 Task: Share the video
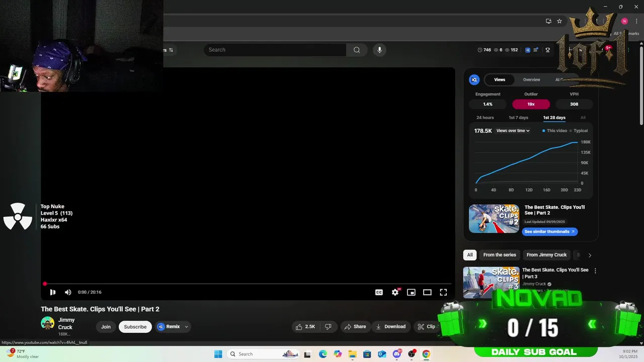tap(355, 327)
